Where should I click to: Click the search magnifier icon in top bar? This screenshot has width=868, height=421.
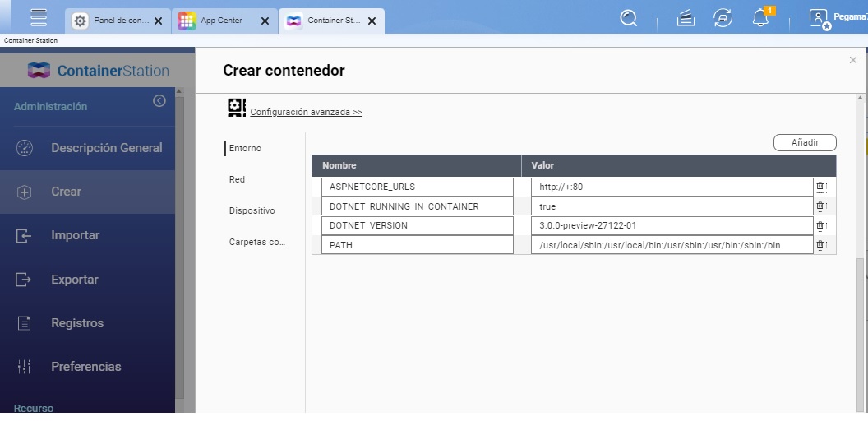pyautogui.click(x=629, y=18)
